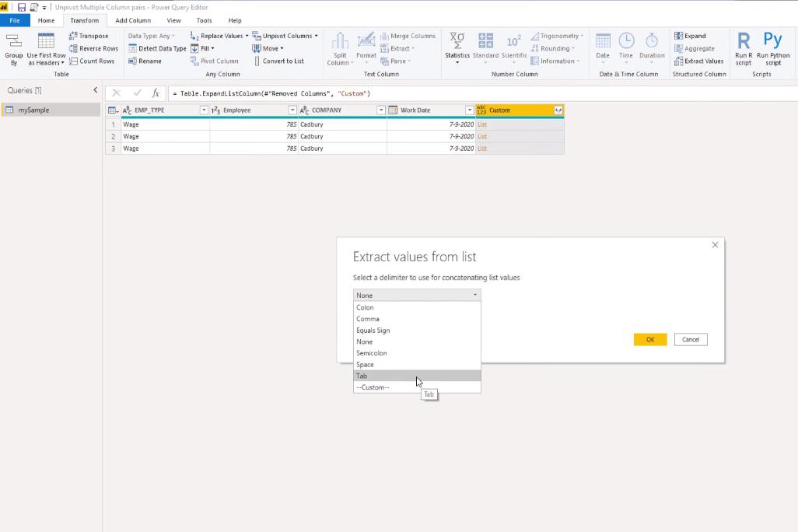Open the Information dropdown
Viewport: 798px width, 532px height.
click(x=555, y=61)
